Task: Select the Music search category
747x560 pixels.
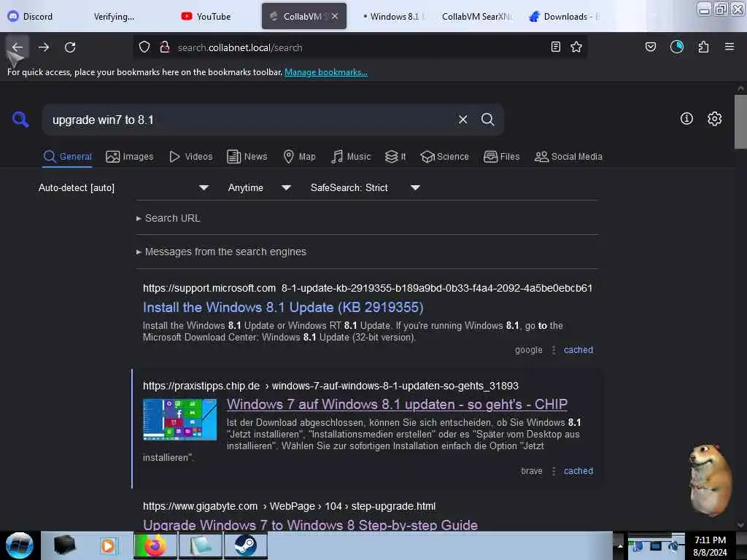Action: (351, 157)
